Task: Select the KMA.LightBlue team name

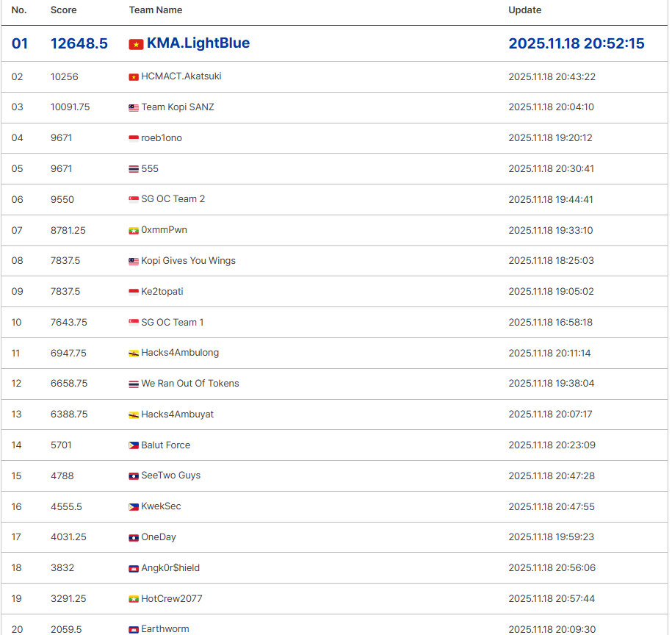Action: tap(198, 43)
